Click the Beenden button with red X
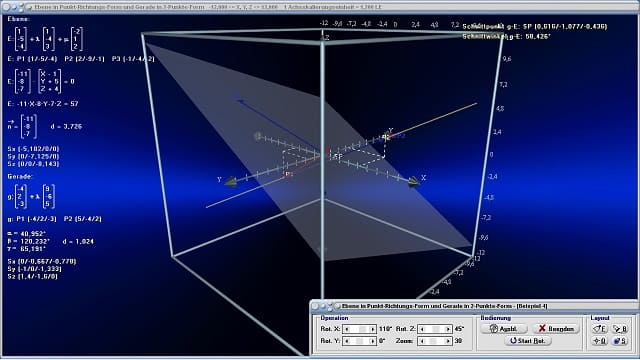The width and height of the screenshot is (640, 360). [x=556, y=329]
